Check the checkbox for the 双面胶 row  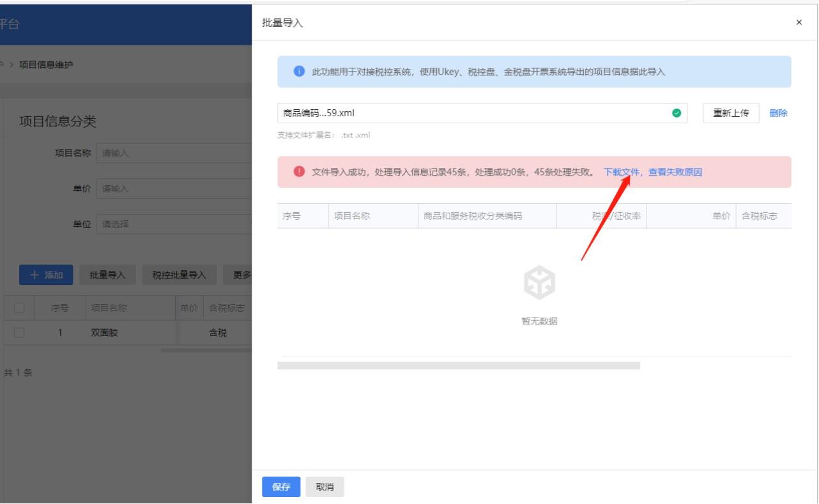pos(18,332)
